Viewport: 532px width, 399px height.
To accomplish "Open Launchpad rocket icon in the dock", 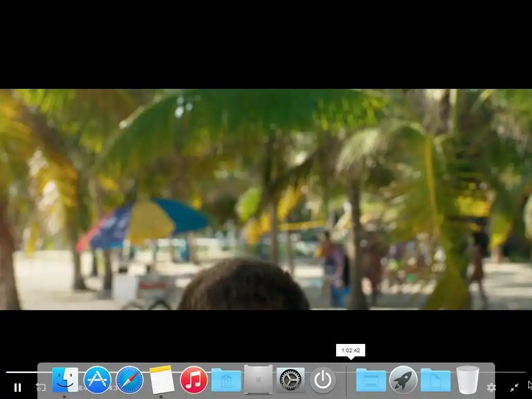I will (x=403, y=380).
